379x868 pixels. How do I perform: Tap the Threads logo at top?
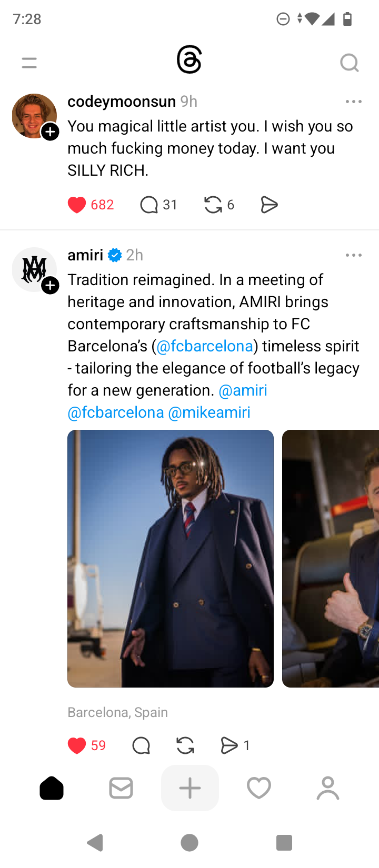[189, 60]
